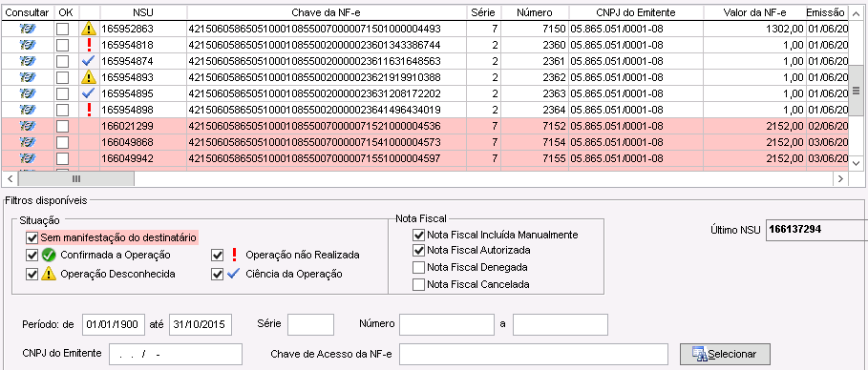The height and width of the screenshot is (370, 868).
Task: Tick OK checkbox for NSU 165952863
Action: (63, 29)
